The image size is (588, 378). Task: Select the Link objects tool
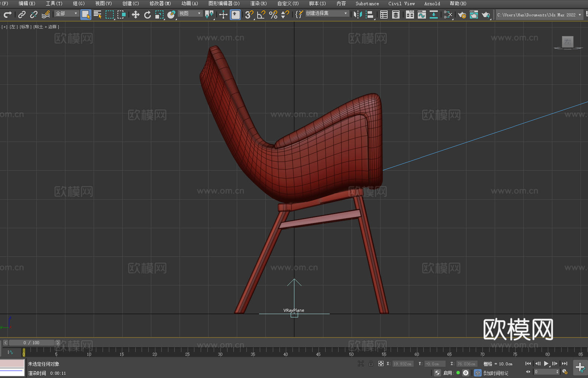[22, 14]
